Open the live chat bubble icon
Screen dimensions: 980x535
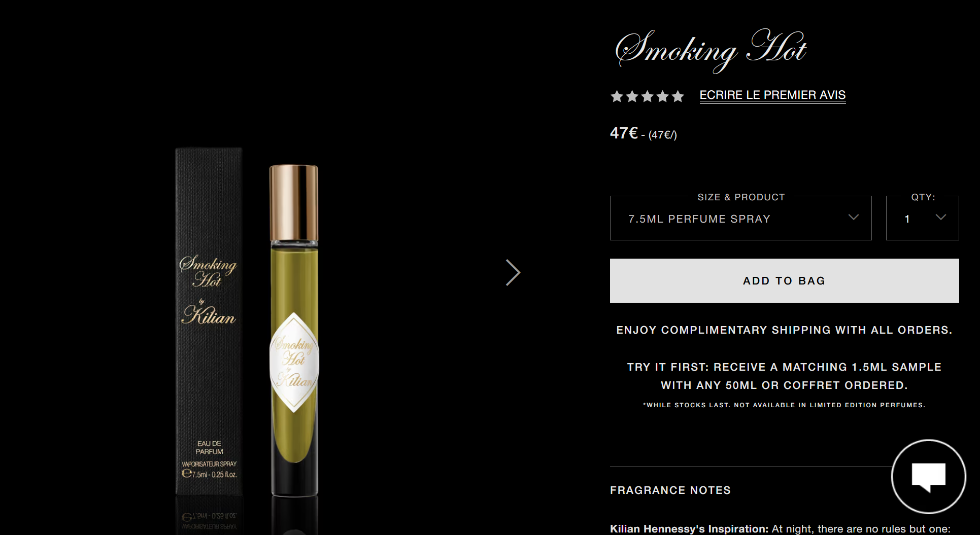(928, 477)
